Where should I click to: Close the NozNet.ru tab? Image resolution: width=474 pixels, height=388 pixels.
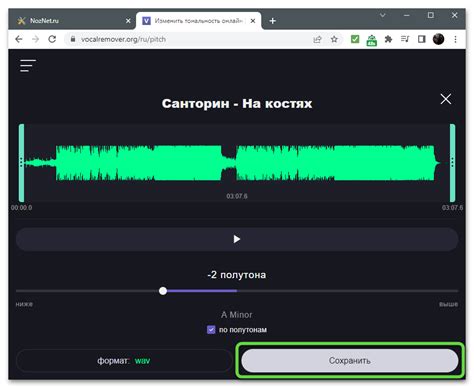(x=128, y=21)
